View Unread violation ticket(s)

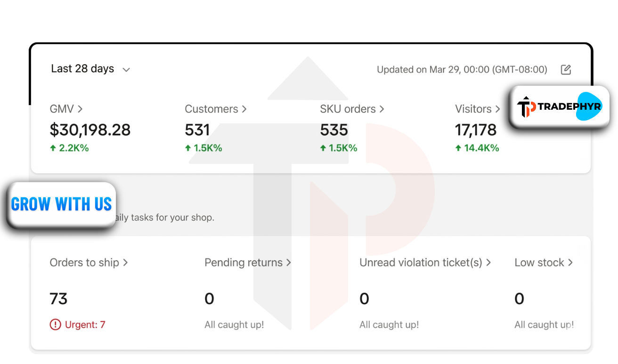coord(425,262)
